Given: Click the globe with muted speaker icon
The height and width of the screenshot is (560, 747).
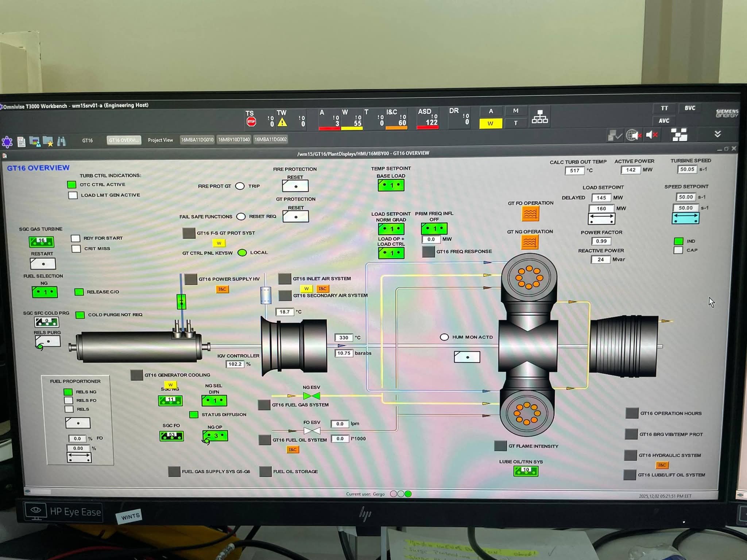Looking at the screenshot, I should [634, 136].
